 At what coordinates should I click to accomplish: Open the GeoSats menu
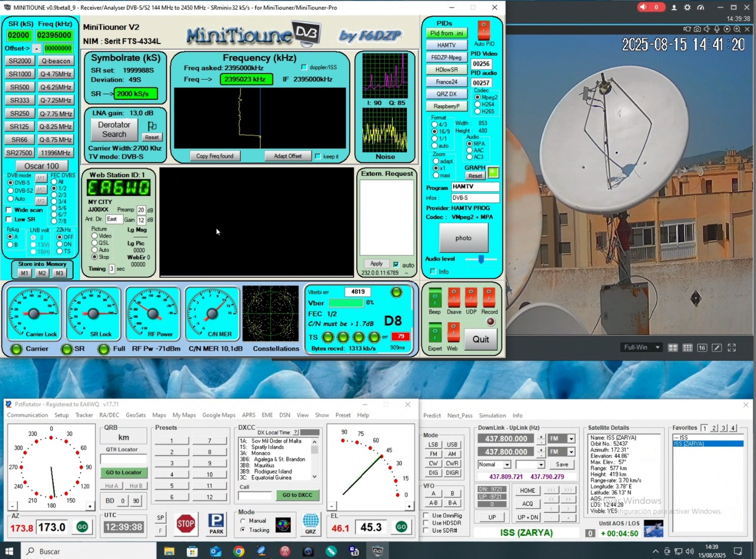click(136, 415)
